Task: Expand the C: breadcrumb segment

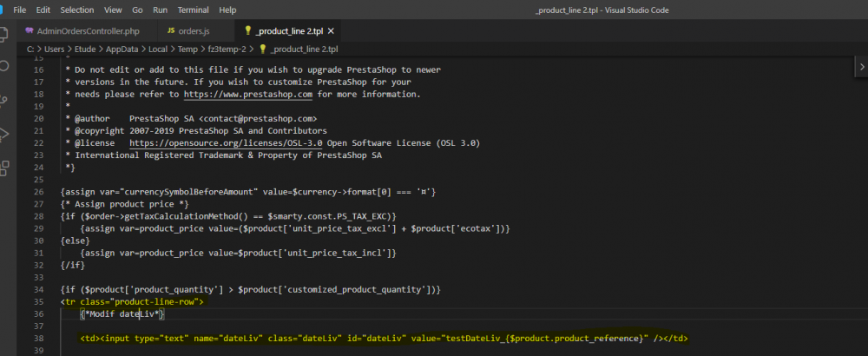Action: (x=30, y=49)
